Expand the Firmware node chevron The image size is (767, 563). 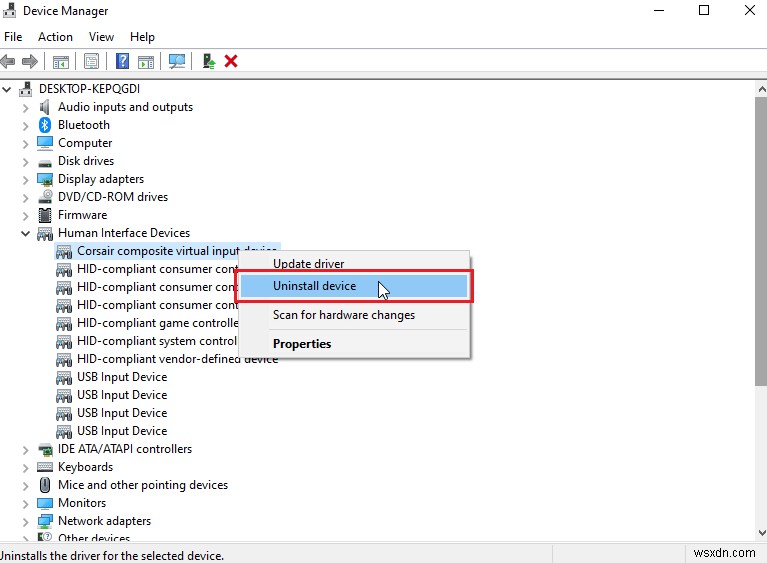click(x=25, y=216)
